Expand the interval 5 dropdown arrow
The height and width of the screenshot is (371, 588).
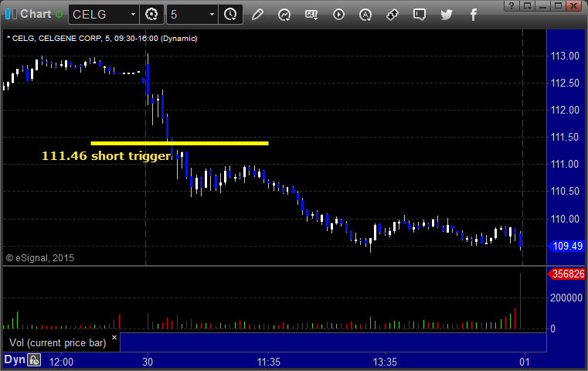[x=212, y=15]
